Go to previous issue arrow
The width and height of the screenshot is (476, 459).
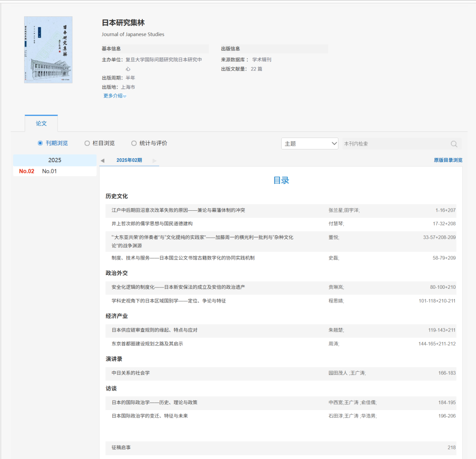click(103, 160)
